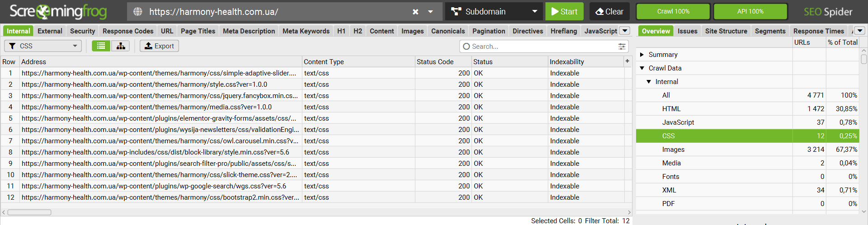Expand the Summary tree section
The image size is (868, 225).
[x=642, y=55]
